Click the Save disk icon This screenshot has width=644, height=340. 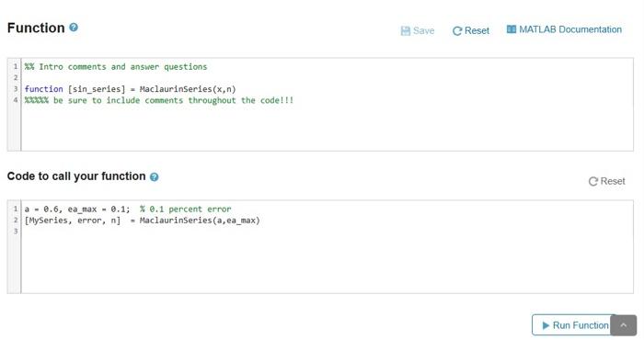pos(406,30)
